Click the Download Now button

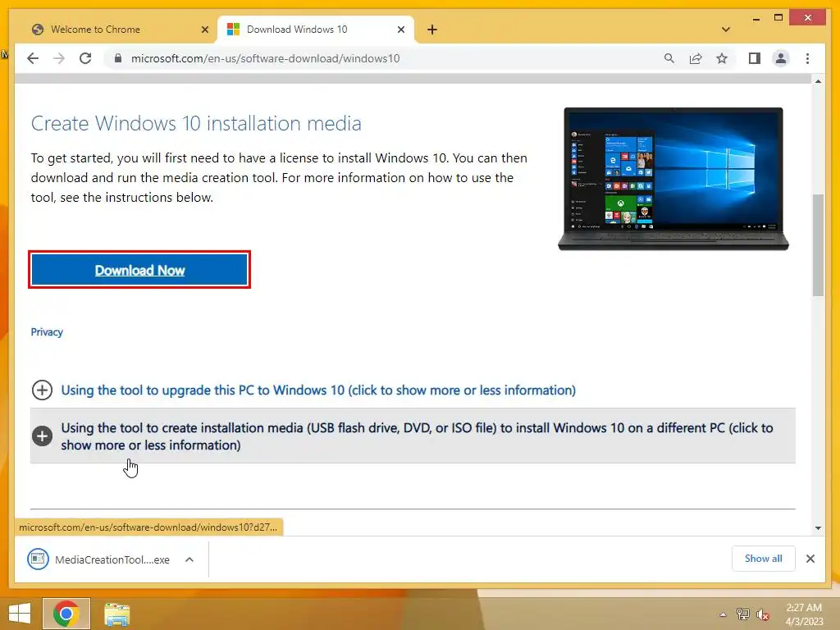click(x=139, y=269)
